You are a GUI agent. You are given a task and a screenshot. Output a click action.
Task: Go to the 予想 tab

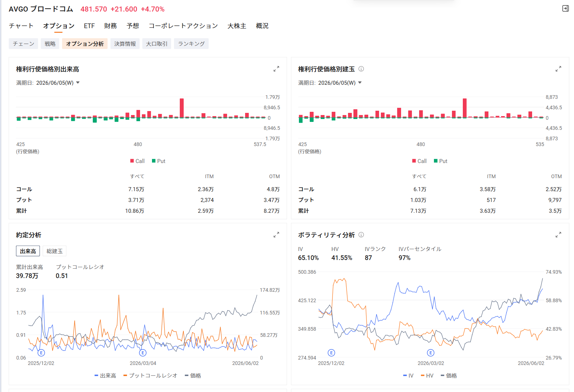click(x=133, y=26)
